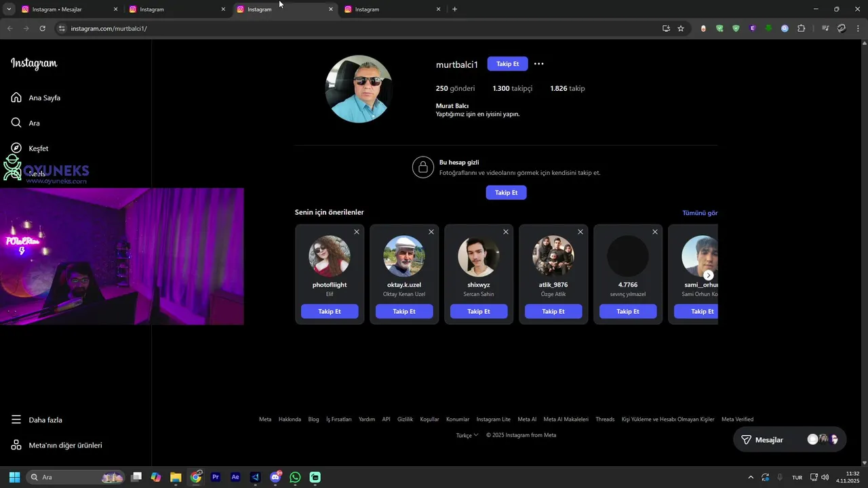Expand the Türkçe language dropdown in footer
868x488 pixels.
click(x=467, y=435)
